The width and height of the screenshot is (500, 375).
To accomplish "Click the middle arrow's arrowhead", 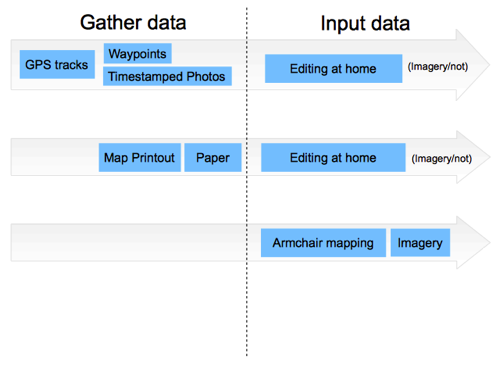I will click(472, 157).
